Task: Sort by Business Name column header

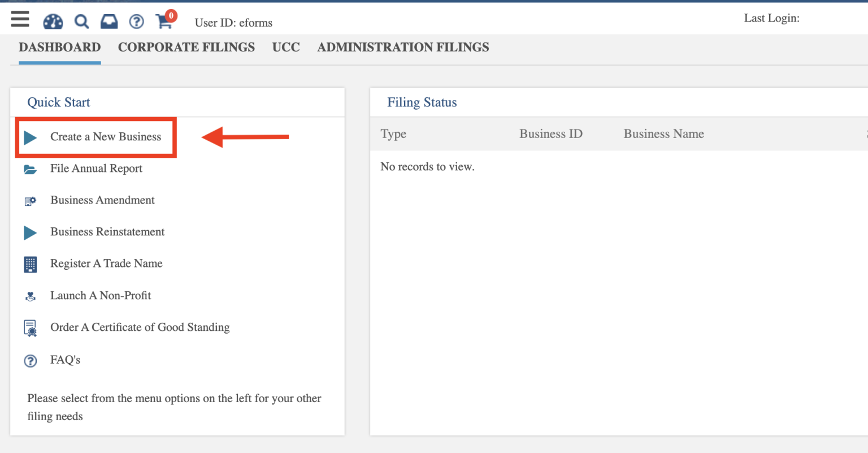Action: pos(663,134)
